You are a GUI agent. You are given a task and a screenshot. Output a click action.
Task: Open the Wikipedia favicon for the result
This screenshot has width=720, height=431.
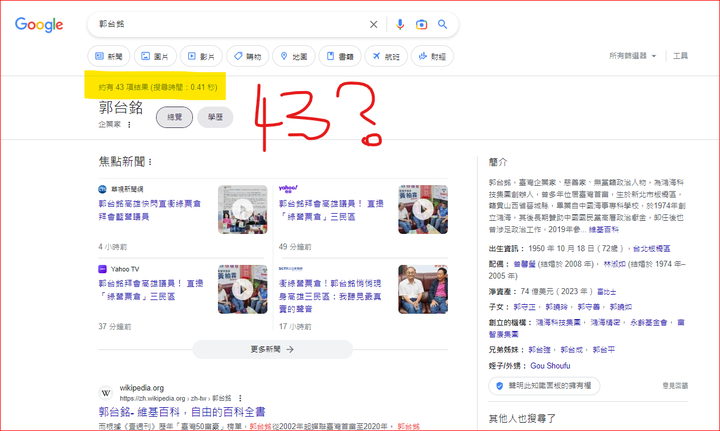coord(106,393)
